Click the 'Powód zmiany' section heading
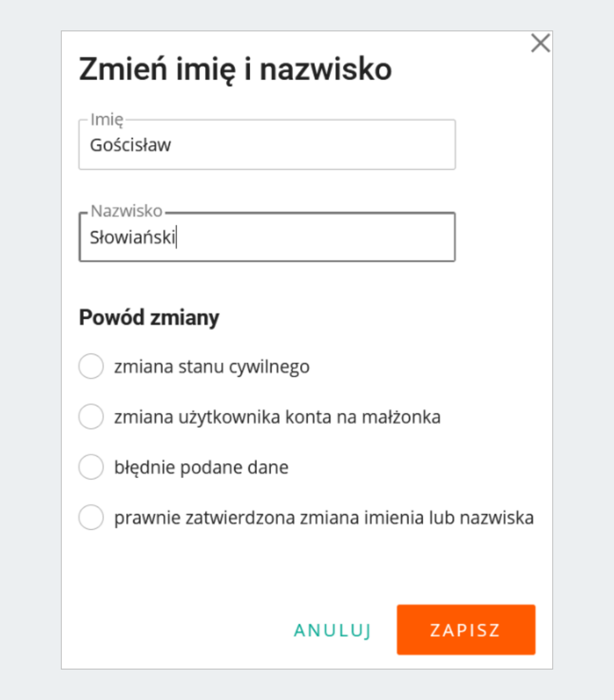Image resolution: width=614 pixels, height=700 pixels. click(148, 317)
